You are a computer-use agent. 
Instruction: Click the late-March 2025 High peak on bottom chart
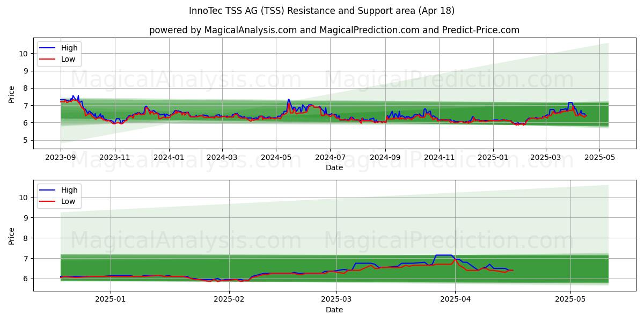[x=444, y=255]
